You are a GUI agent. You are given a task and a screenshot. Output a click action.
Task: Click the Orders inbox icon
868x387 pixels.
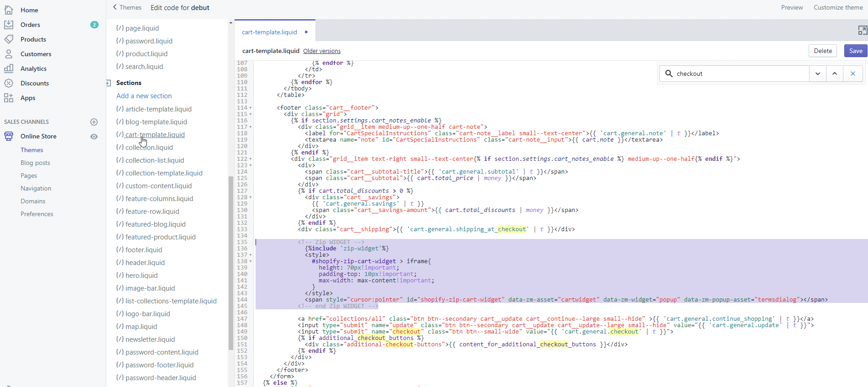[x=9, y=25]
